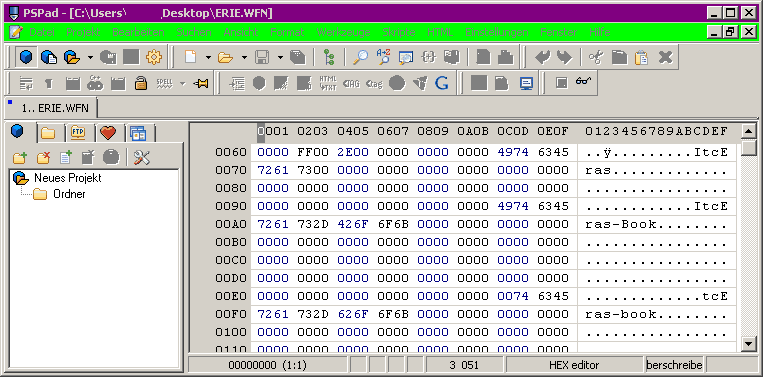Click the green tree structure icon
This screenshot has width=763, height=377.
pos(329,58)
